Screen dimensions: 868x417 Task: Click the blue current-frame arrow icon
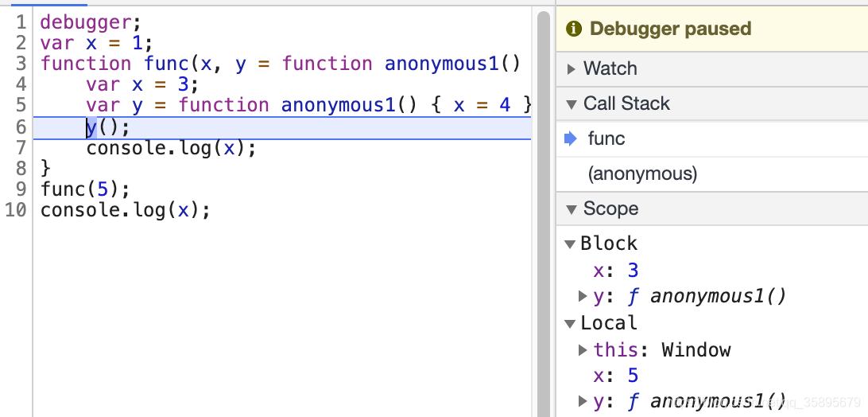(x=571, y=138)
